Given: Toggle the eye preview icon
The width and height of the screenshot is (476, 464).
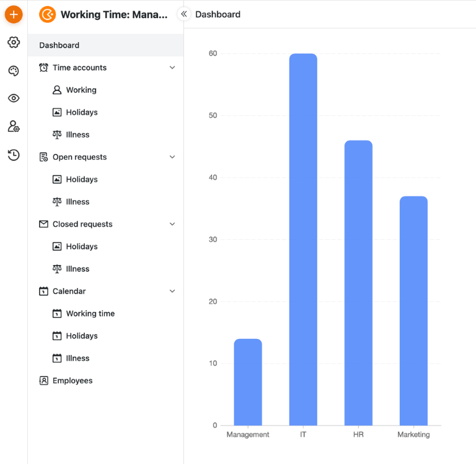Looking at the screenshot, I should (14, 98).
